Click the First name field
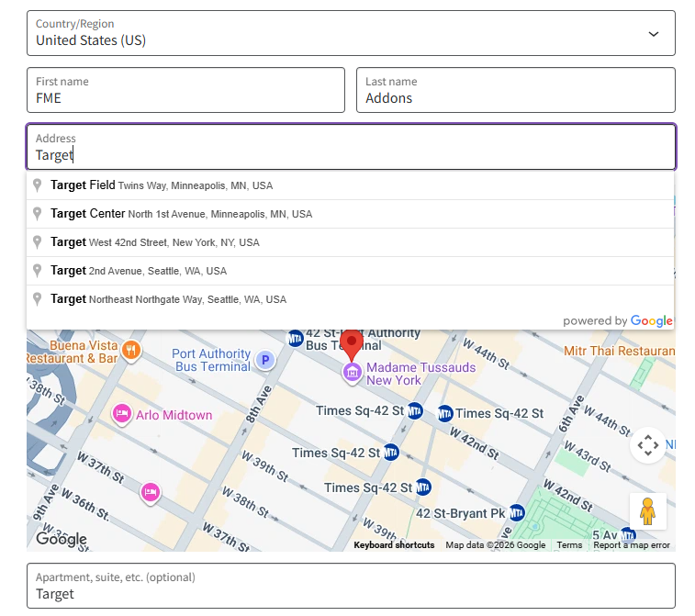 point(185,90)
